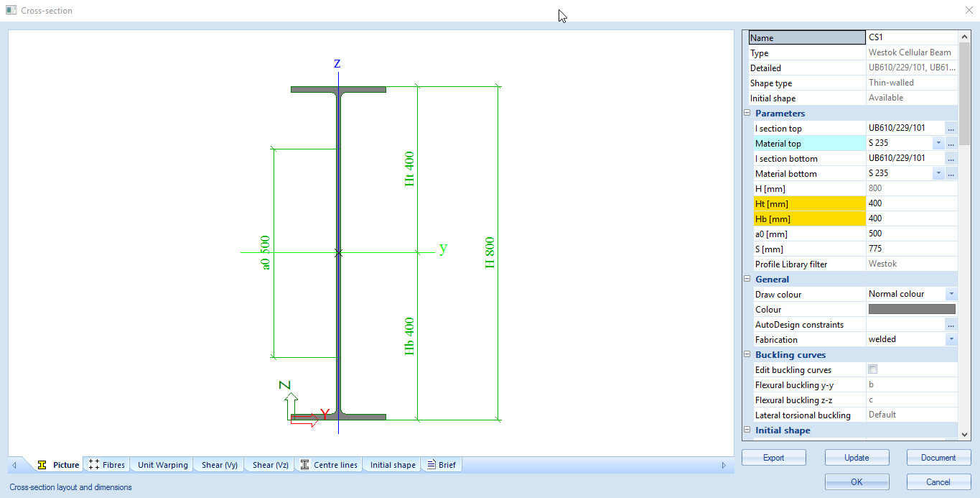
Task: Collapse the Parameters group
Action: [747, 114]
